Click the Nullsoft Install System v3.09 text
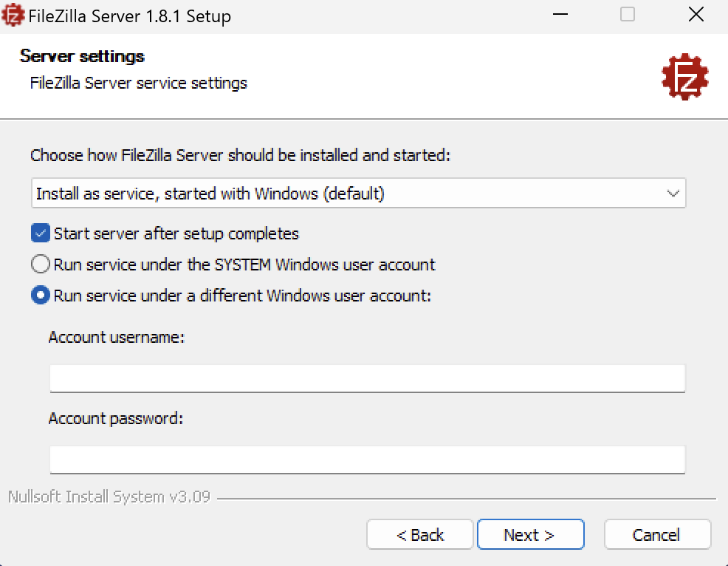The image size is (728, 566). click(109, 497)
